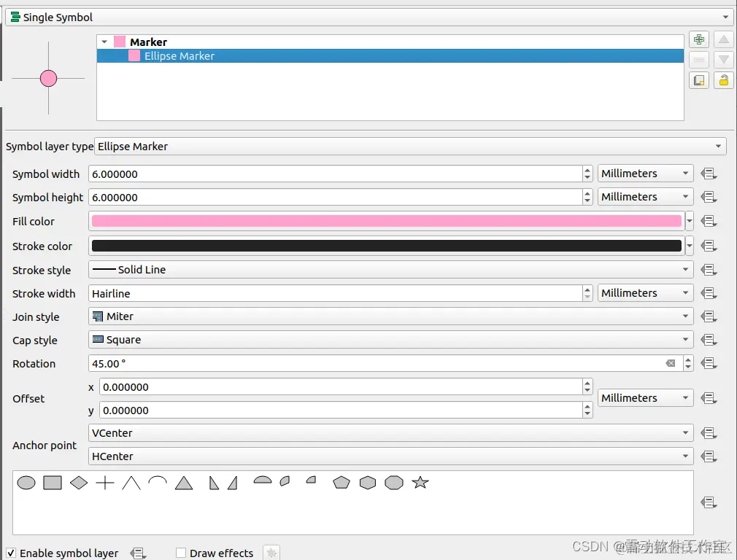Click green plus add symbol layer button

click(x=699, y=39)
